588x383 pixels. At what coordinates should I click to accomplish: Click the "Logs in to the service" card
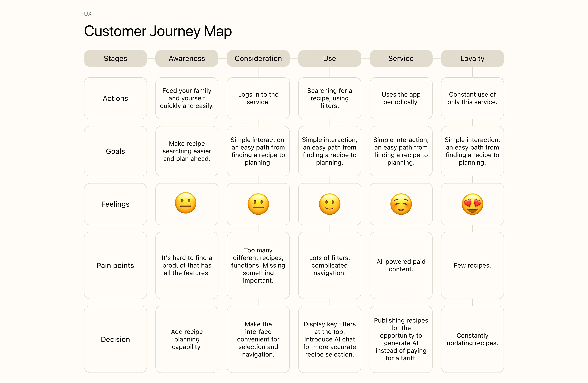point(258,98)
